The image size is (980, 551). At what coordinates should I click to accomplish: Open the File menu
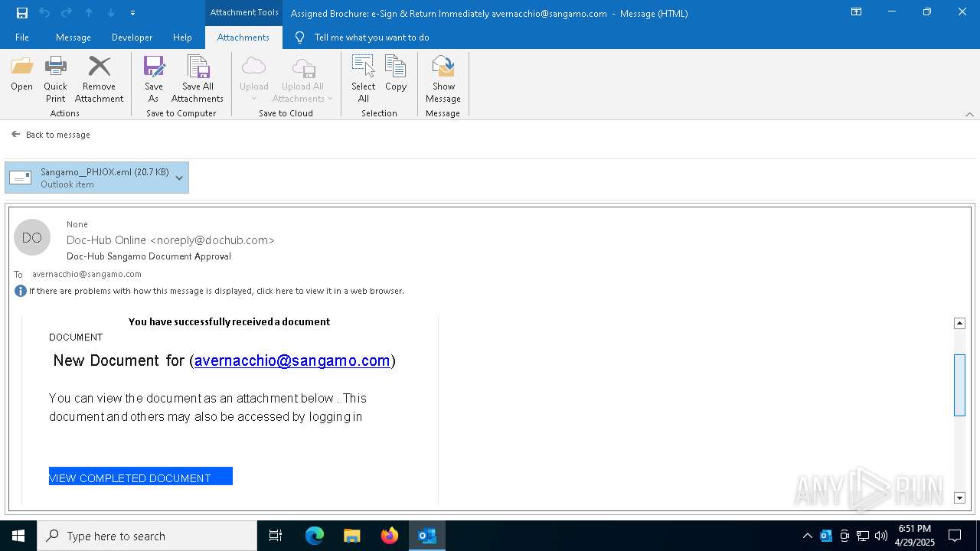(x=22, y=37)
